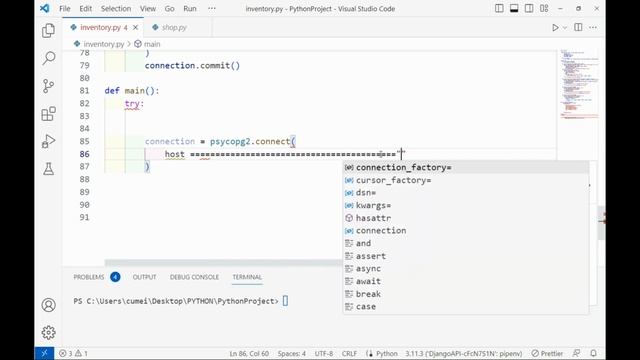Image resolution: width=640 pixels, height=360 pixels.
Task: Change line endings via CRLF
Action: coord(349,353)
